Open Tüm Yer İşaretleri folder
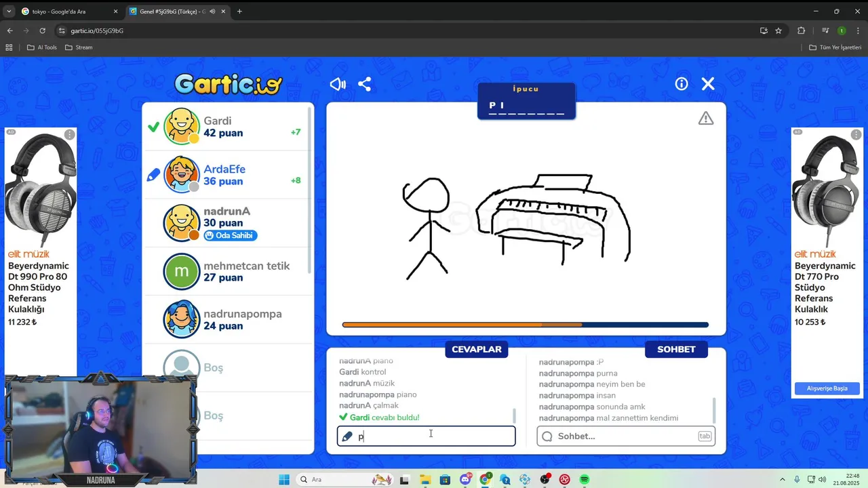This screenshot has width=868, height=488. pyautogui.click(x=835, y=47)
